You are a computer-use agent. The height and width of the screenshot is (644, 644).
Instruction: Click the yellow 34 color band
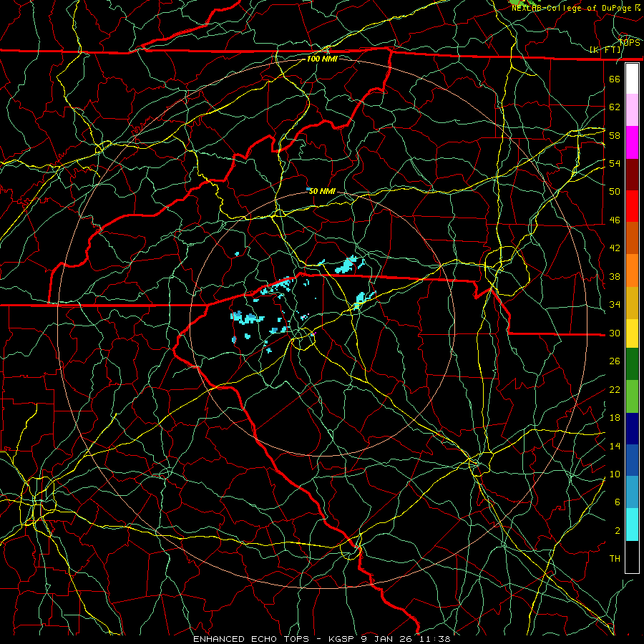(633, 333)
